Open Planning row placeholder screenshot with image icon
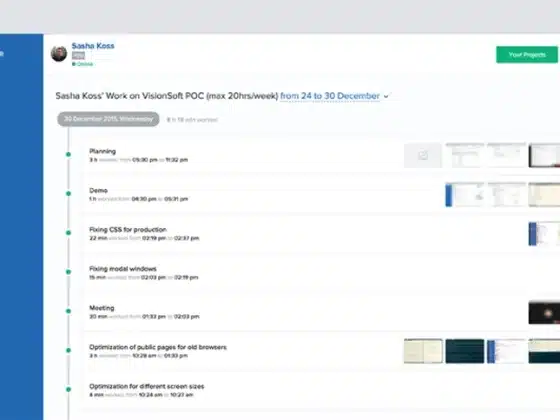 tap(423, 155)
